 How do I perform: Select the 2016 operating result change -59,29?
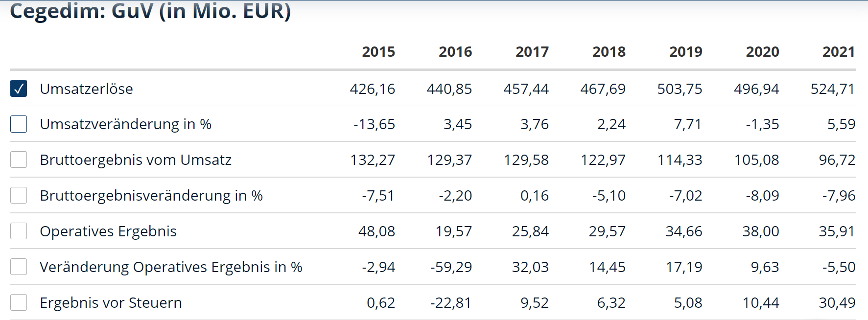click(451, 267)
